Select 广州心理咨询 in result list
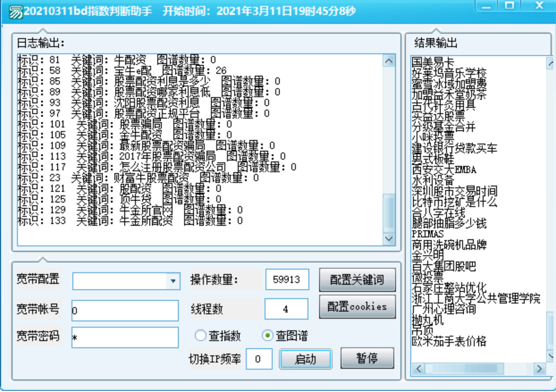The width and height of the screenshot is (556, 392). (x=443, y=309)
